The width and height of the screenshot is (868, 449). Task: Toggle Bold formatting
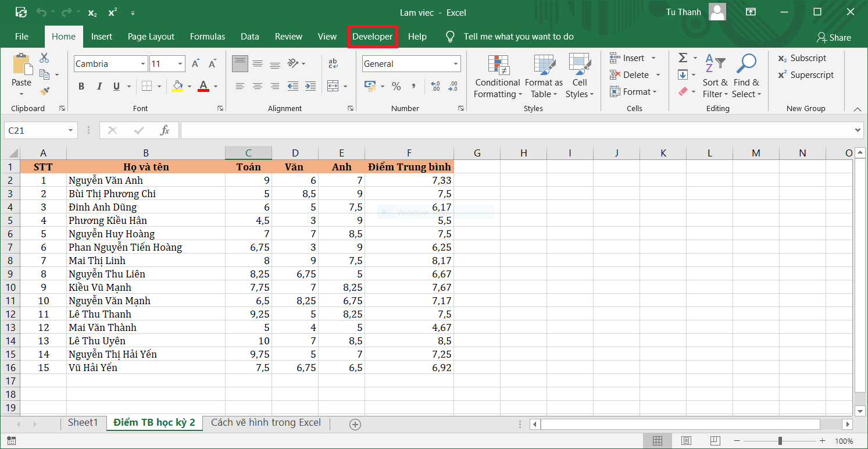81,87
